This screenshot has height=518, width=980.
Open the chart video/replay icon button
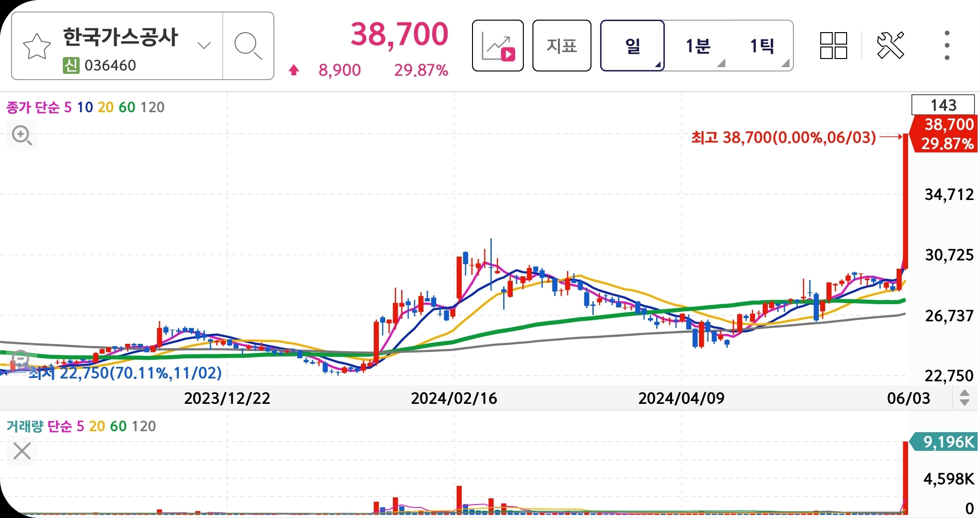pos(497,46)
